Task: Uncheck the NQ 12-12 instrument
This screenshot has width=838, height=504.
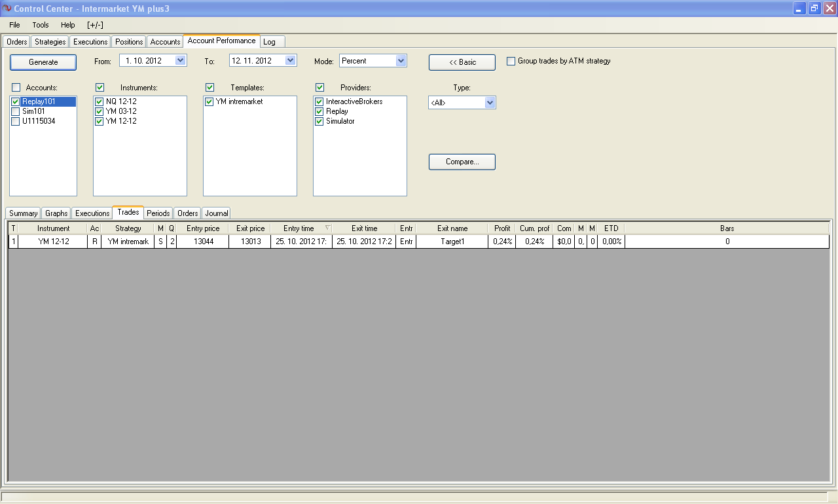Action: (x=99, y=101)
